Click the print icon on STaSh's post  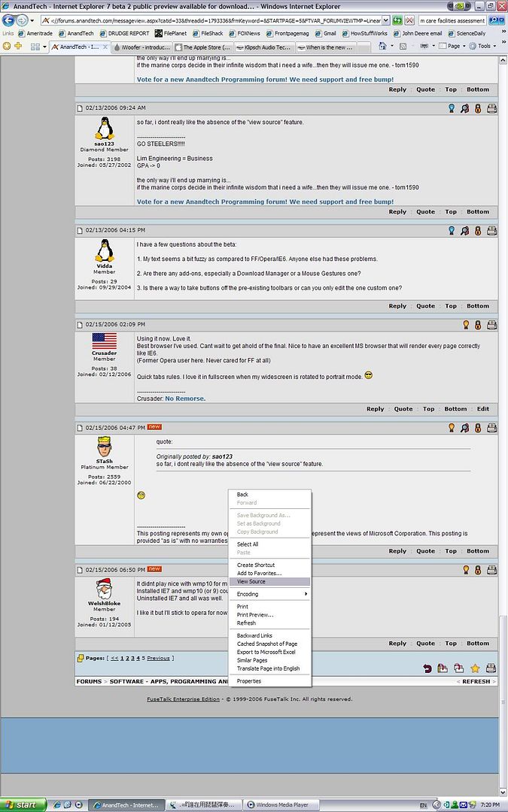[x=491, y=428]
